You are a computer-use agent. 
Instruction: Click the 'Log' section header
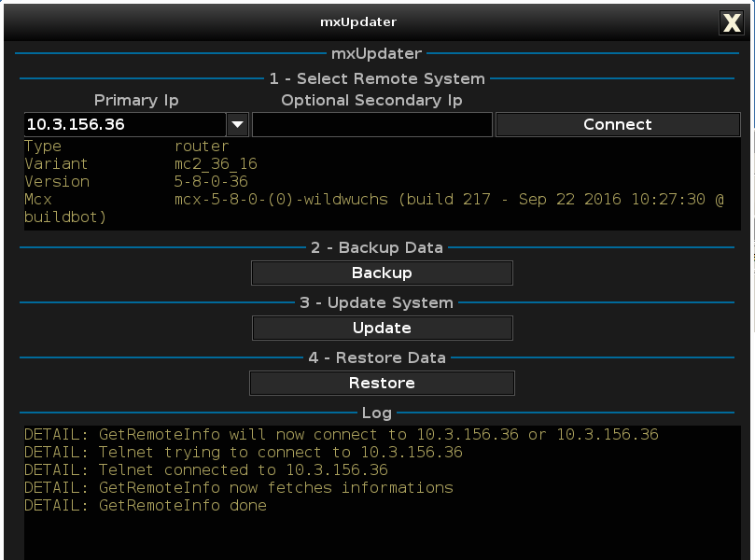(377, 413)
